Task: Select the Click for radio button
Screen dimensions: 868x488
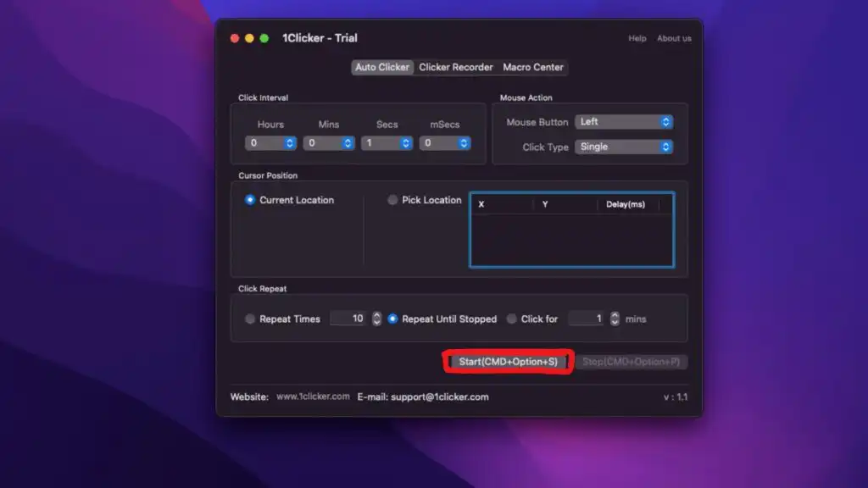Action: [x=511, y=319]
